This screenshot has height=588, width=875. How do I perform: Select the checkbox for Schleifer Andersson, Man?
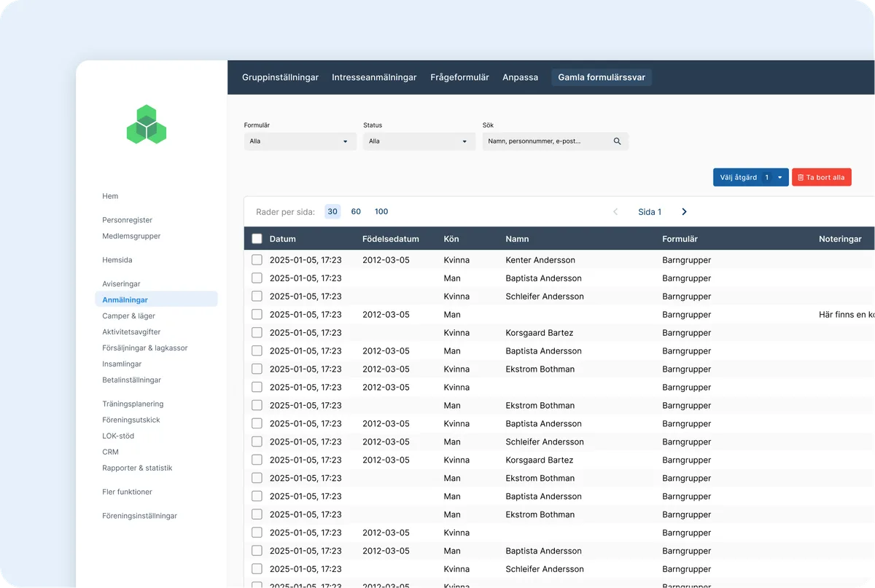257,442
